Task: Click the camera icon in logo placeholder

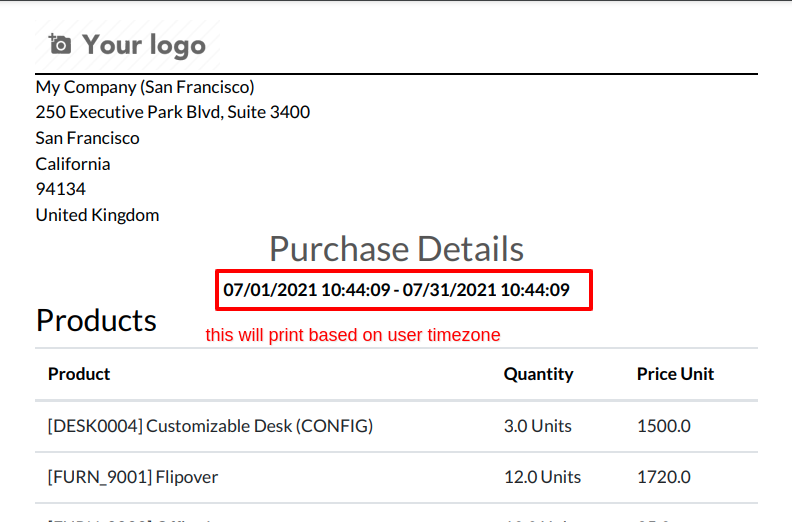Action: click(x=60, y=44)
